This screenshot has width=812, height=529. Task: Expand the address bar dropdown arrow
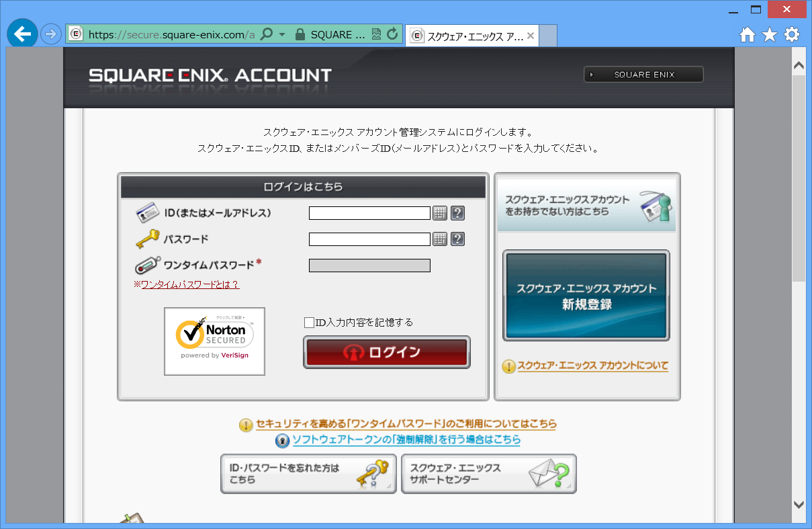282,34
